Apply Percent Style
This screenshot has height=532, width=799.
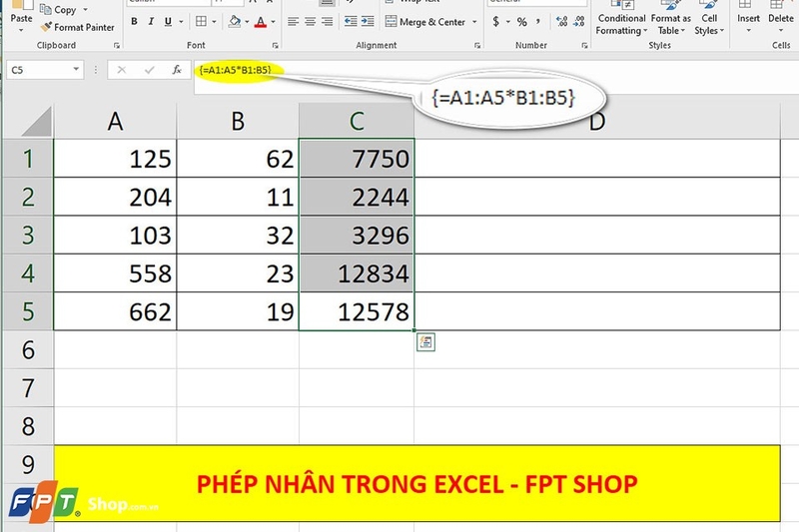coord(521,21)
